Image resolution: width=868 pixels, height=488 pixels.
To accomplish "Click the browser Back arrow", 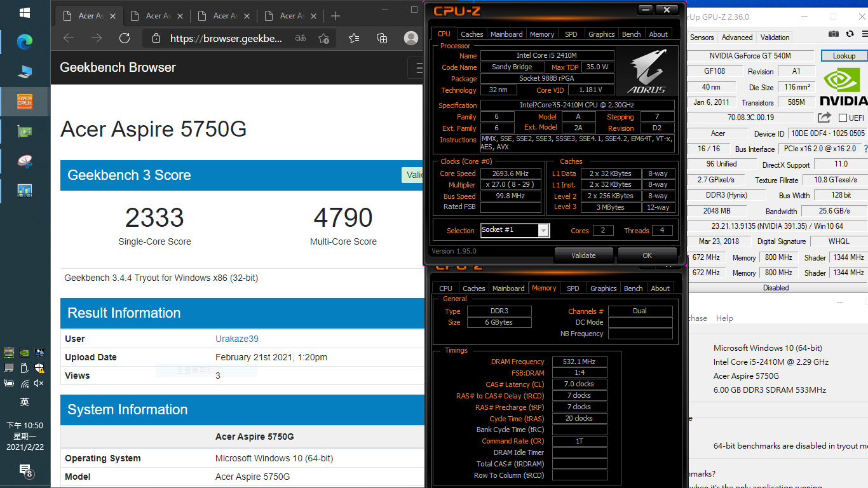I will coord(69,38).
